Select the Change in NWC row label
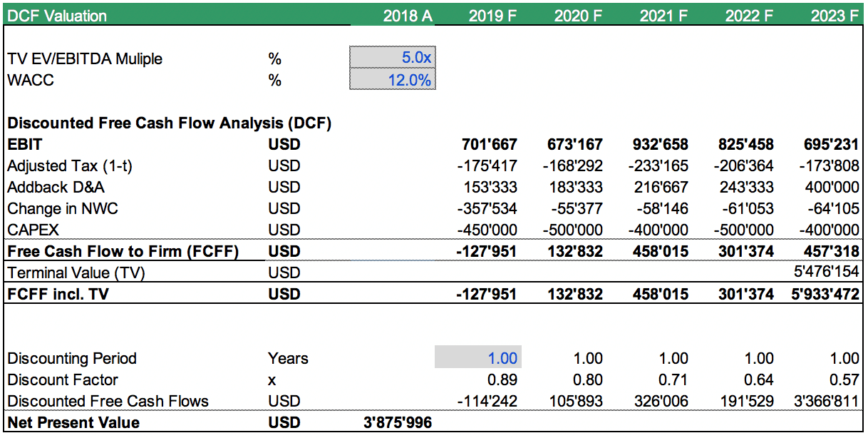The height and width of the screenshot is (438, 868). [x=64, y=208]
